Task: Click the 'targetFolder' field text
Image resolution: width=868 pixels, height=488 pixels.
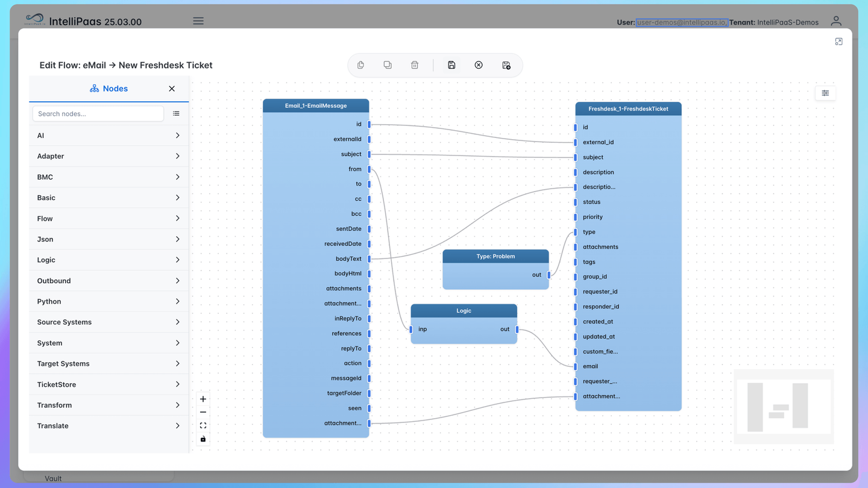Action: coord(344,393)
